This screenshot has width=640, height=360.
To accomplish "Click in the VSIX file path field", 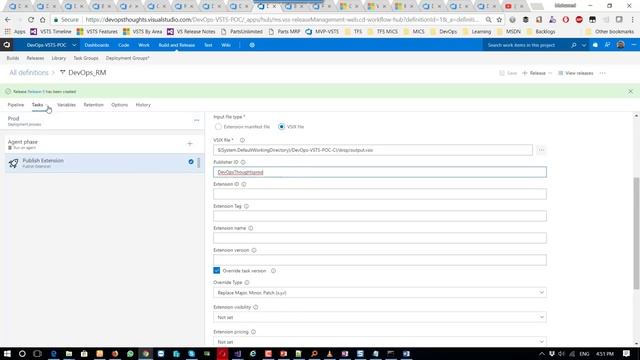I will point(373,150).
